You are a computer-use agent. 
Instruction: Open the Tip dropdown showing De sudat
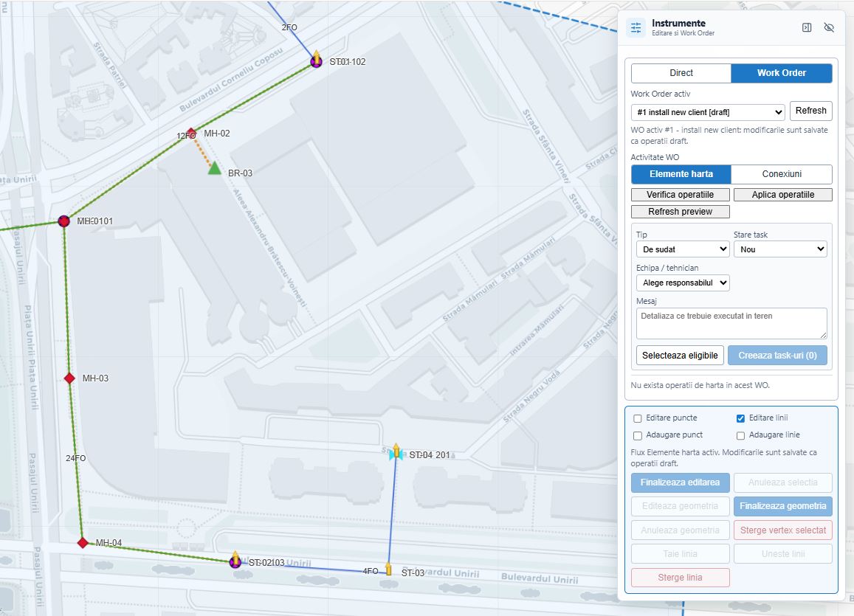[x=683, y=249]
